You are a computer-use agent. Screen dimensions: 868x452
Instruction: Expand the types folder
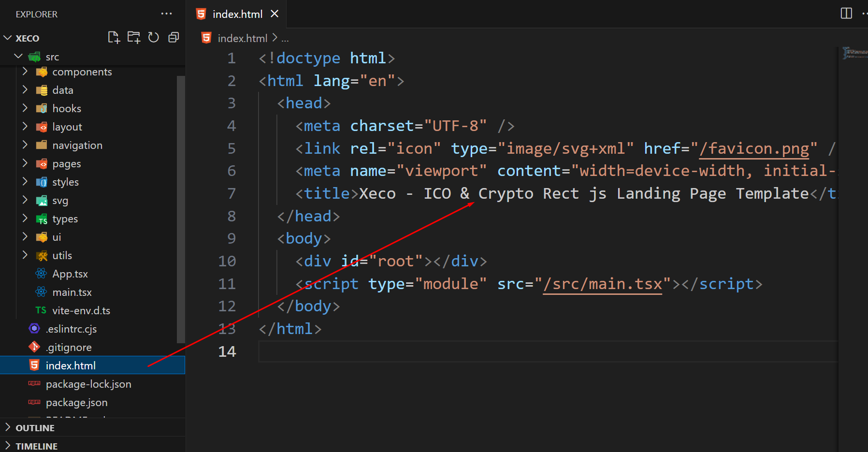[25, 219]
